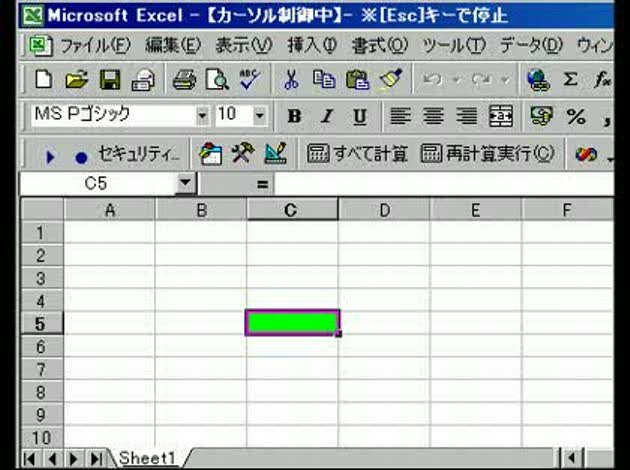
Task: Click the すべて計算 button
Action: [357, 154]
